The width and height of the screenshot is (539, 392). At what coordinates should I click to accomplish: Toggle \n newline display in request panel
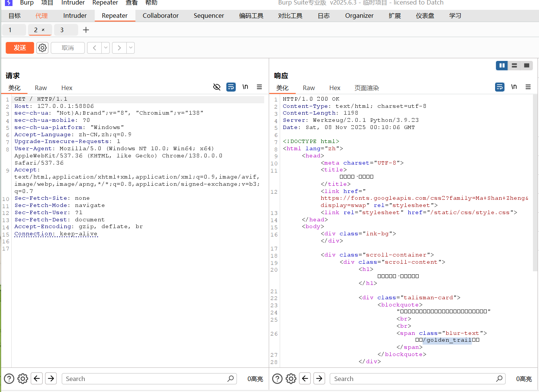[245, 87]
